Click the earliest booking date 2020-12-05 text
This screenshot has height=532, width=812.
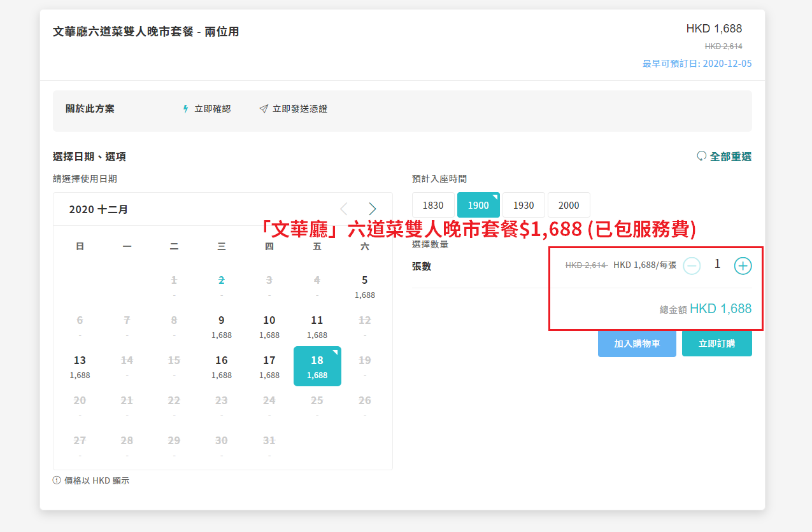point(697,64)
